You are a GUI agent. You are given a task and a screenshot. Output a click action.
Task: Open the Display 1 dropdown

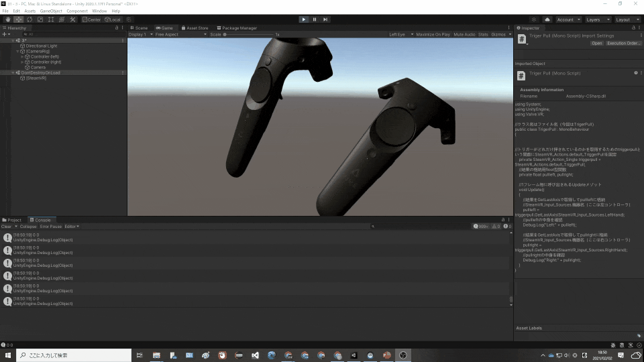pos(140,34)
